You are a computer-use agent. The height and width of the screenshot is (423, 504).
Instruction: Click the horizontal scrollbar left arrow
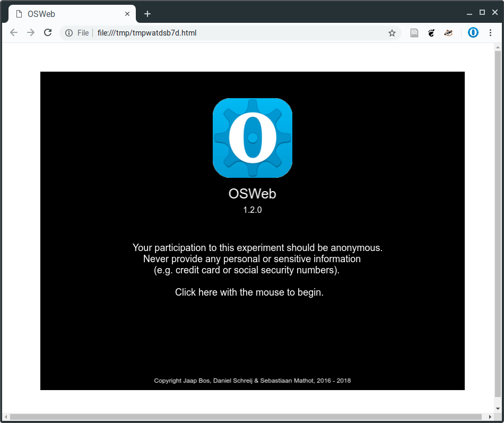6,417
